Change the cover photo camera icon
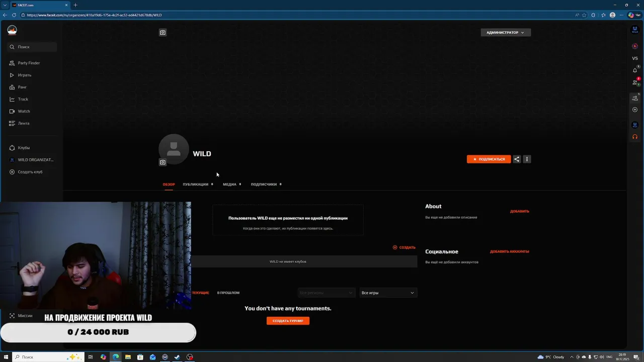This screenshot has height=362, width=644. 163,33
